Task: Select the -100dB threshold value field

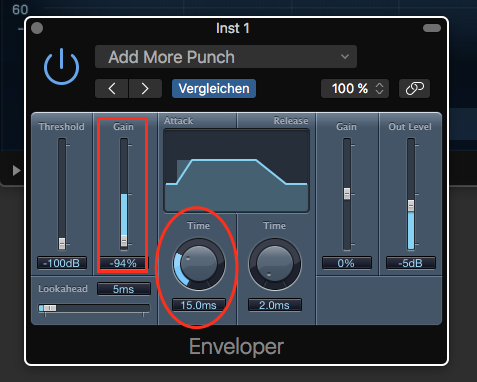Action: [x=62, y=263]
